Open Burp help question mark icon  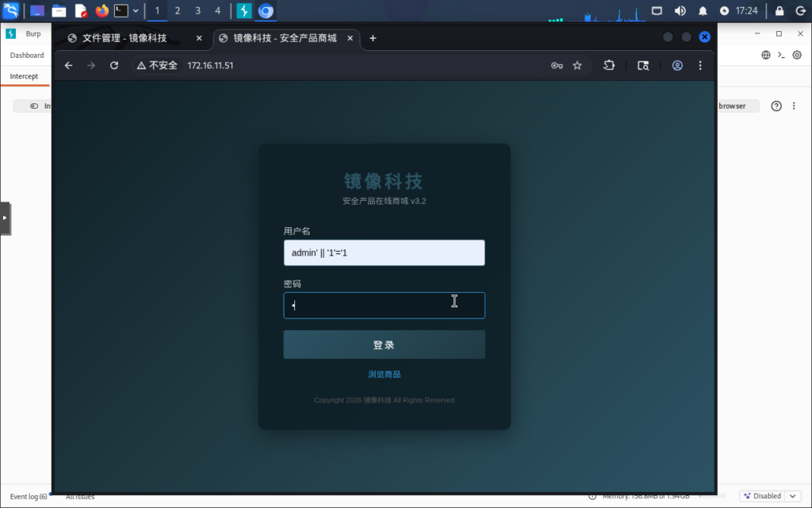pos(776,106)
